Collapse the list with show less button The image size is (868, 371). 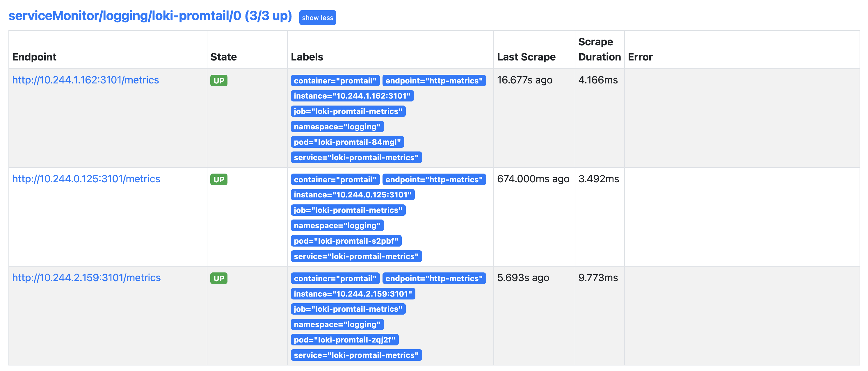coord(317,17)
